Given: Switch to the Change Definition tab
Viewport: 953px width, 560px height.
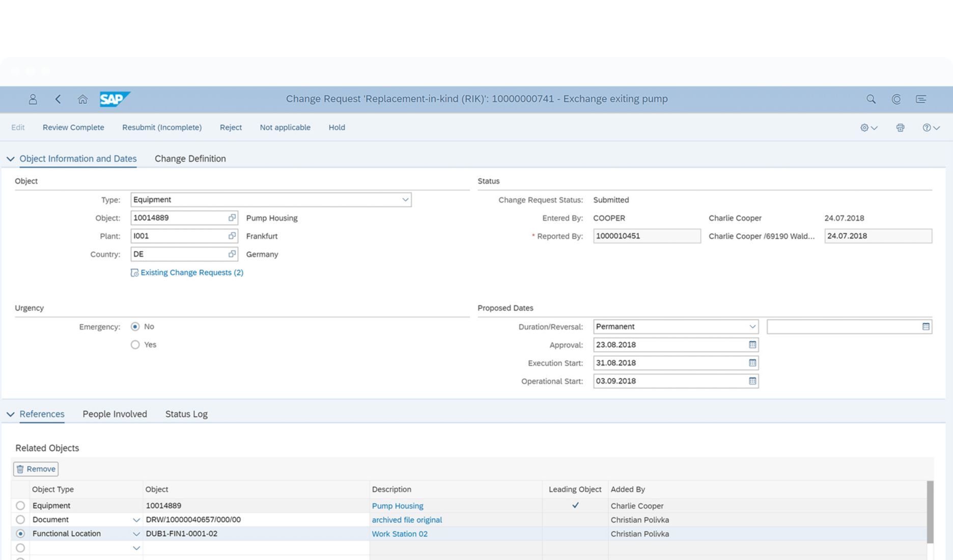Looking at the screenshot, I should pos(190,158).
